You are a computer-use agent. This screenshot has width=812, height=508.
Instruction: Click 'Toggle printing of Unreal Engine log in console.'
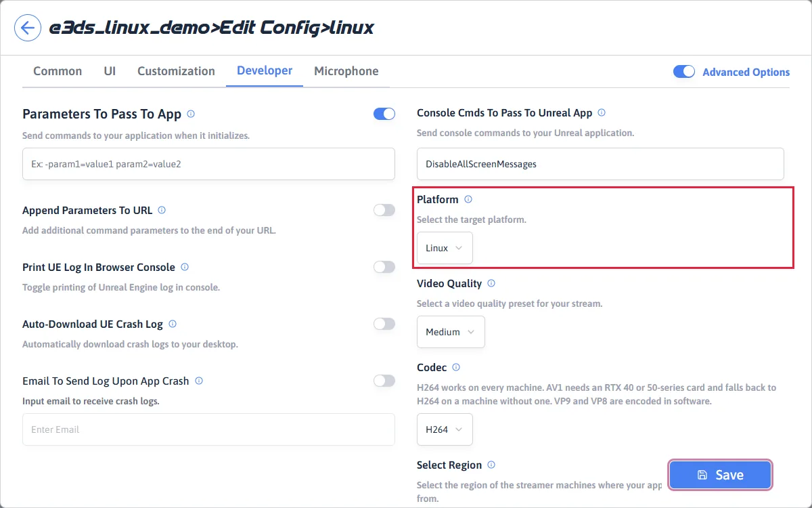pos(121,287)
